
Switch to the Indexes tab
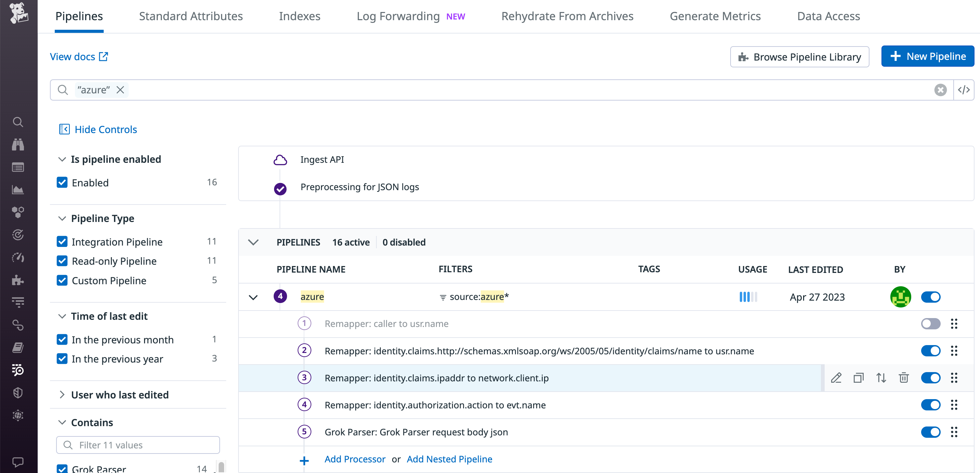[299, 16]
